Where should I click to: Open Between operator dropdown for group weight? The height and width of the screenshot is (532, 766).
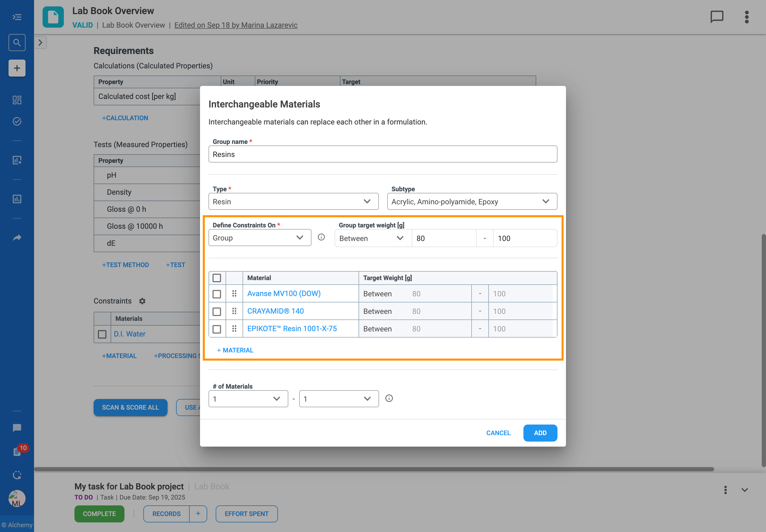(x=372, y=238)
